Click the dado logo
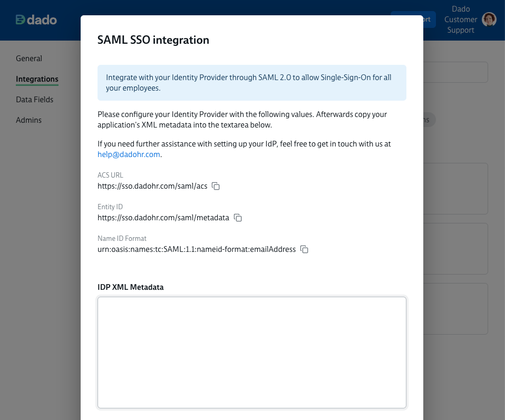 click(x=36, y=20)
